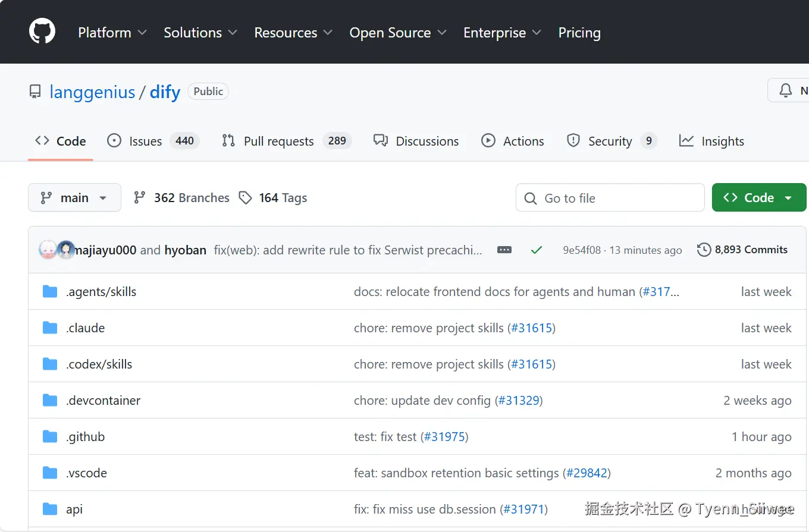Open the langgenius owner link

[92, 92]
